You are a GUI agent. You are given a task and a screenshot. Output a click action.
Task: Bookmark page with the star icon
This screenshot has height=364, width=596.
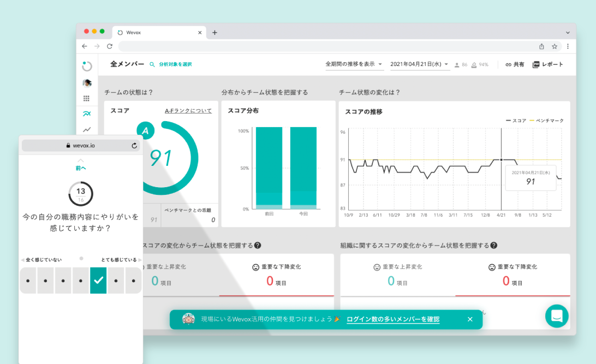tap(555, 46)
